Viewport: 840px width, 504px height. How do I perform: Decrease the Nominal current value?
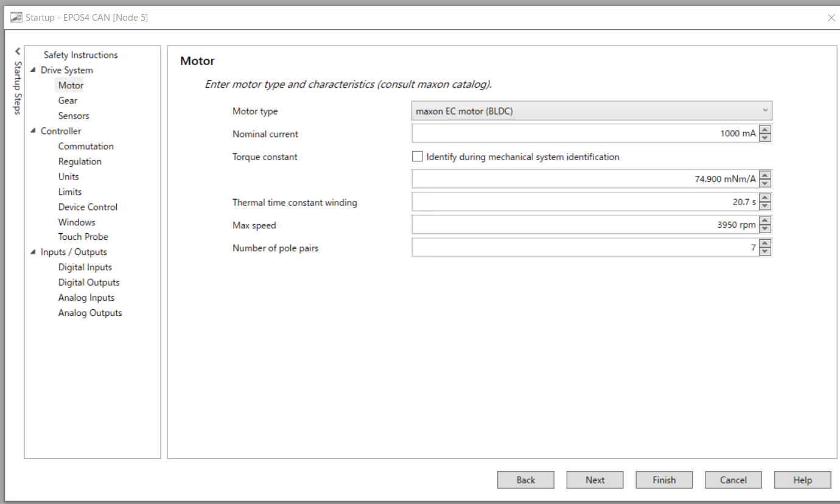click(x=766, y=138)
